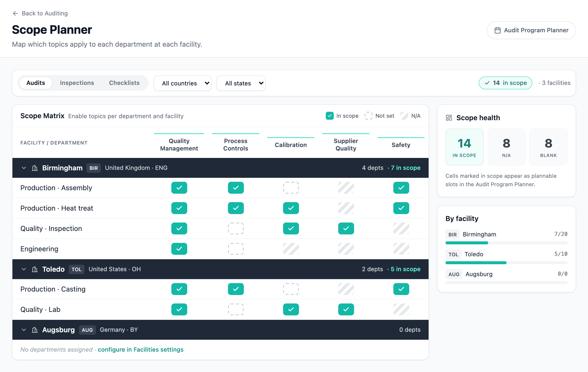Click the 7/20 Birmingham ratio

(561, 234)
